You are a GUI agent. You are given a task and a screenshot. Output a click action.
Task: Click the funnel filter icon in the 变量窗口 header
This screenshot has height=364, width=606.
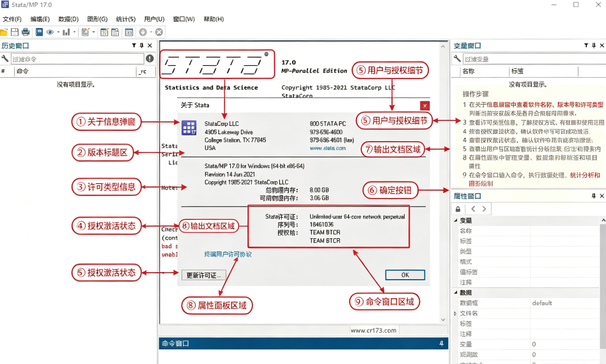click(586, 45)
